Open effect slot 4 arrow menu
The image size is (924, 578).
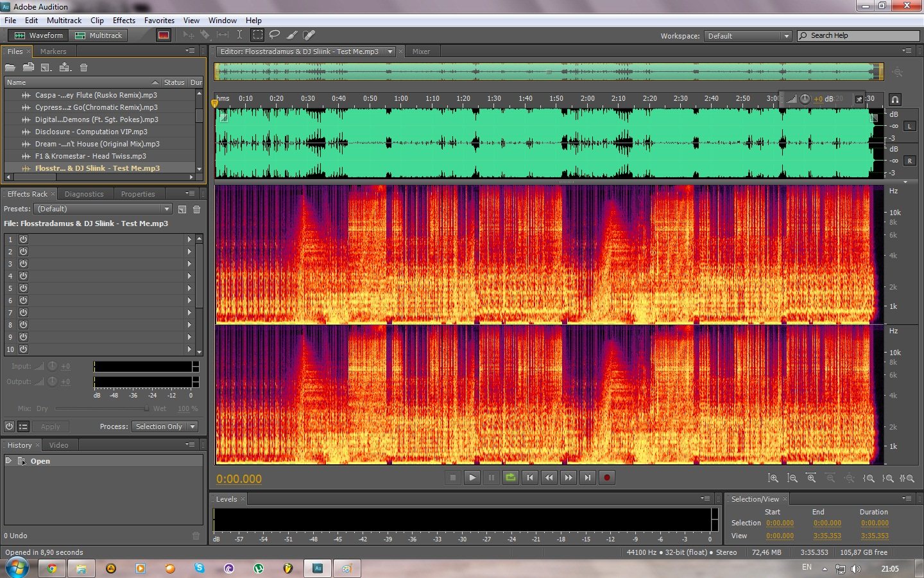[x=189, y=276]
